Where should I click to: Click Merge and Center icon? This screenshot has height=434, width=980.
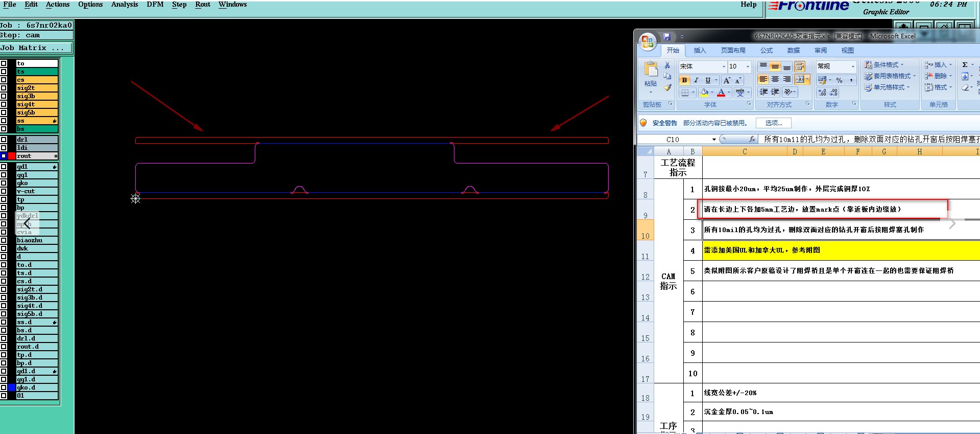[x=800, y=79]
